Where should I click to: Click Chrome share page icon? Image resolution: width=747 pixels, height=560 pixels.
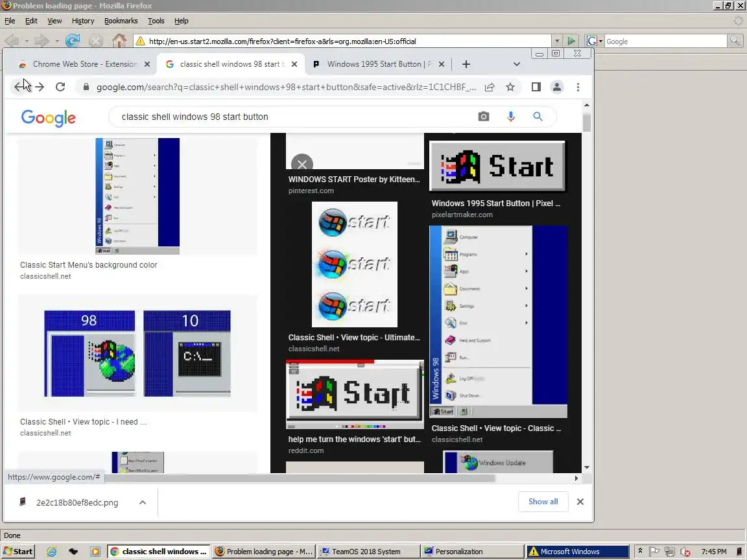coord(490,87)
